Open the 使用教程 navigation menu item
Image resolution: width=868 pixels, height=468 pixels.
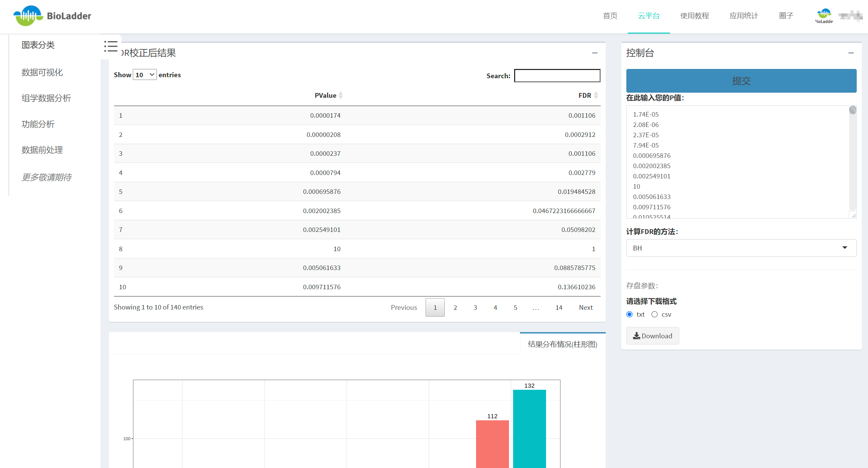point(694,16)
